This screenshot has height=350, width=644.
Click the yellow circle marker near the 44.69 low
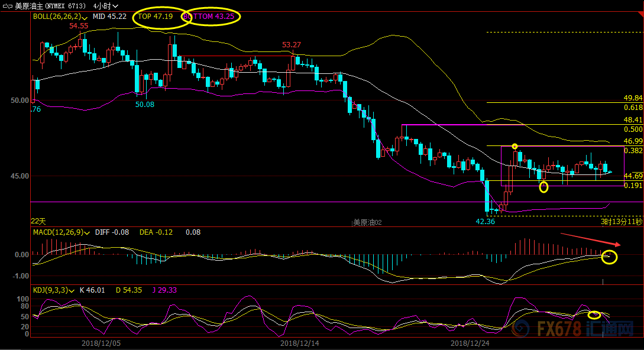coord(543,187)
